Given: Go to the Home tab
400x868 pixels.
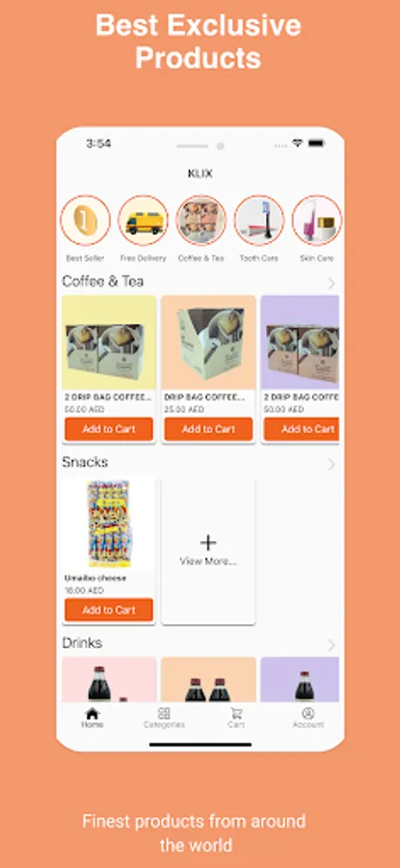Looking at the screenshot, I should point(93,718).
